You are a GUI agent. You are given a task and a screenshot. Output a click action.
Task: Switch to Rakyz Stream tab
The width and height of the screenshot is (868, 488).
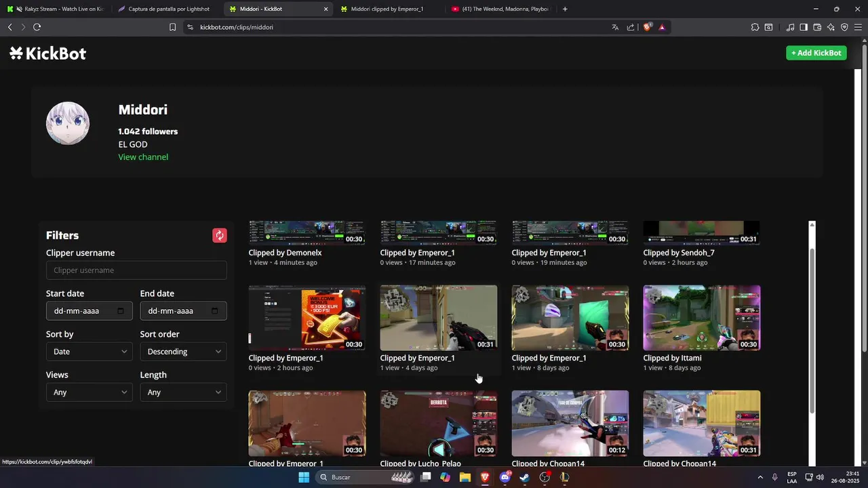click(x=56, y=9)
